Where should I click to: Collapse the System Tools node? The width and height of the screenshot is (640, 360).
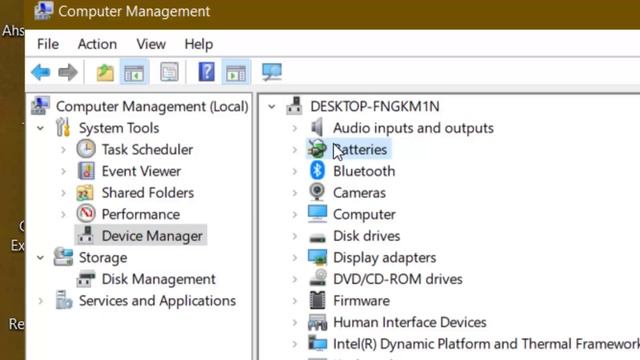pos(40,128)
